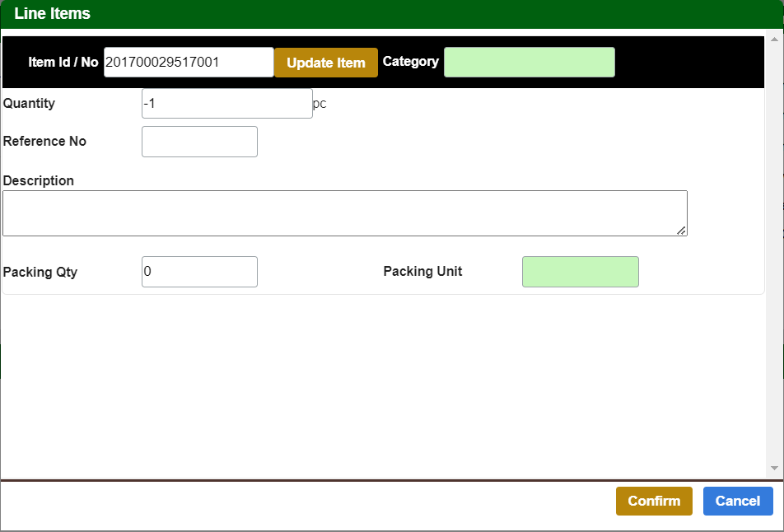Screen dimensions: 784x532
Task: Click the Item Id / No input field
Action: pyautogui.click(x=189, y=62)
